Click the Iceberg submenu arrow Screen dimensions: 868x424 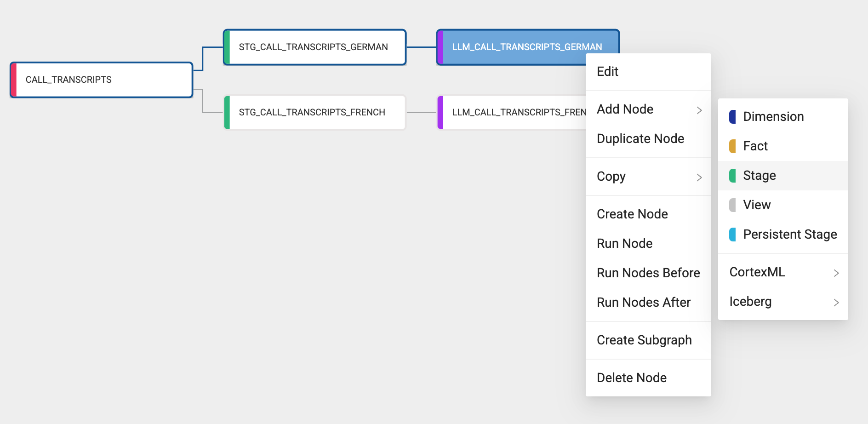pos(836,303)
